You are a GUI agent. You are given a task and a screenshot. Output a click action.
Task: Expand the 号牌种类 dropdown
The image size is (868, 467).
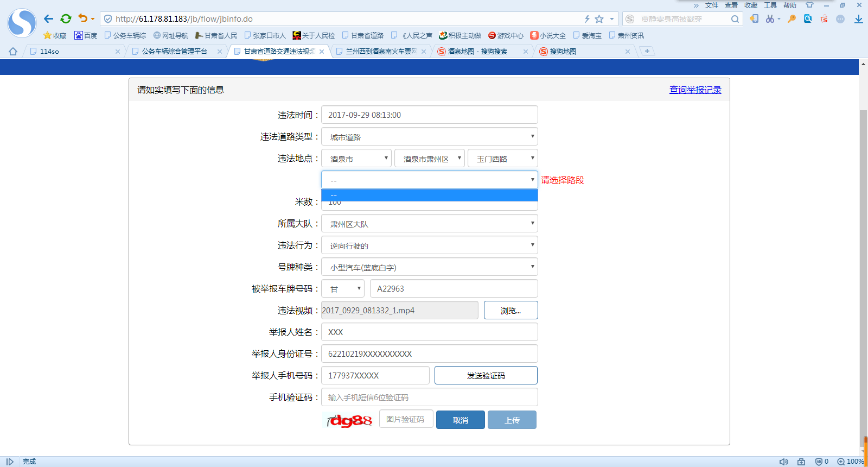429,267
